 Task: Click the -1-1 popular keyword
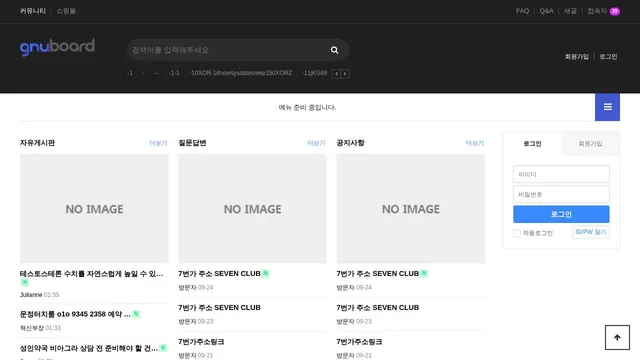[x=174, y=73]
